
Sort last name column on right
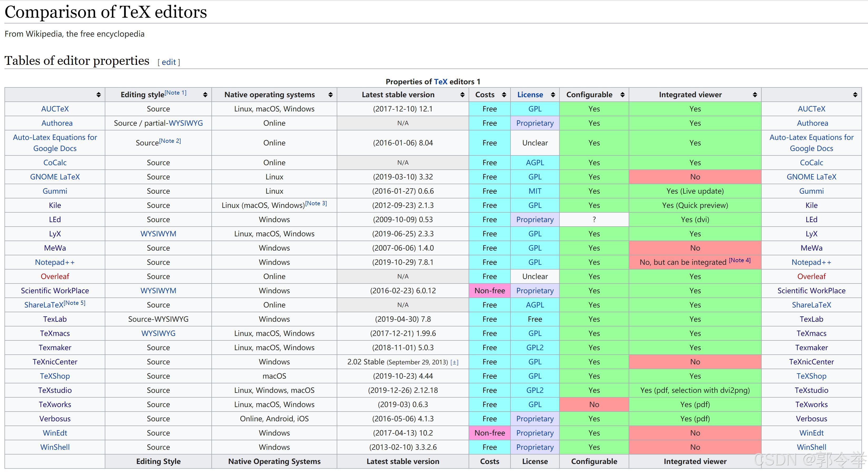pyautogui.click(x=855, y=95)
